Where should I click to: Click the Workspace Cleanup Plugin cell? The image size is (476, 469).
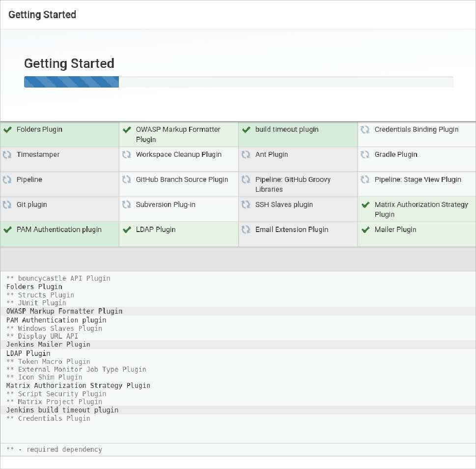[x=179, y=159]
